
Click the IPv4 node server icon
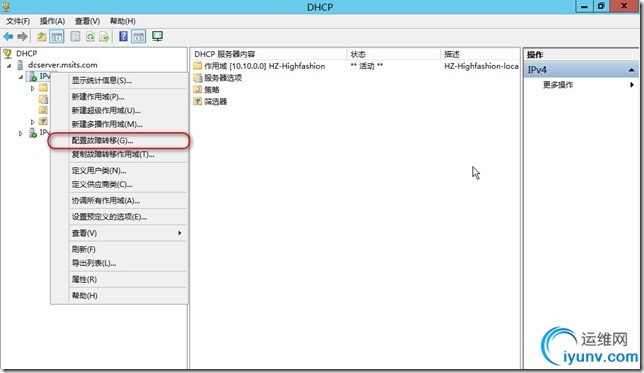click(32, 76)
